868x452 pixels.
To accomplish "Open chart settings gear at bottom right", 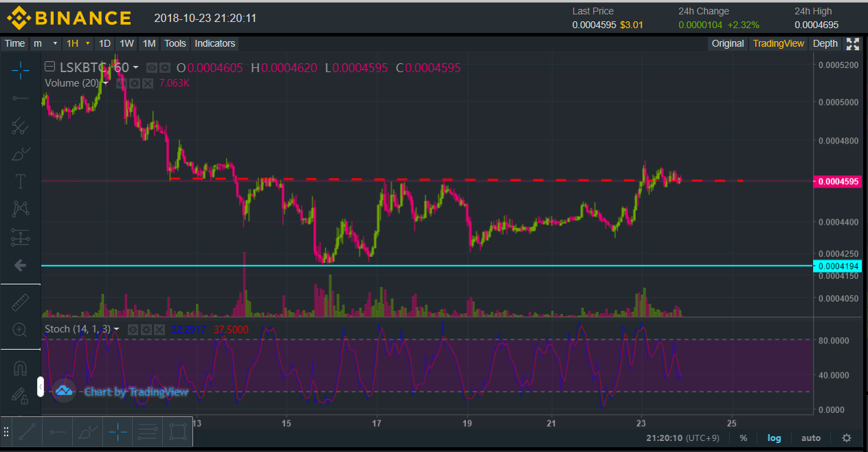I will coord(847,438).
